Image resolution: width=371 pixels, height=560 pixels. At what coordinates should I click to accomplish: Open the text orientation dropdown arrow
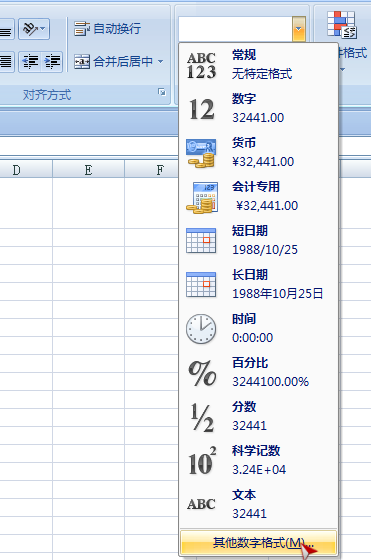coord(43,28)
